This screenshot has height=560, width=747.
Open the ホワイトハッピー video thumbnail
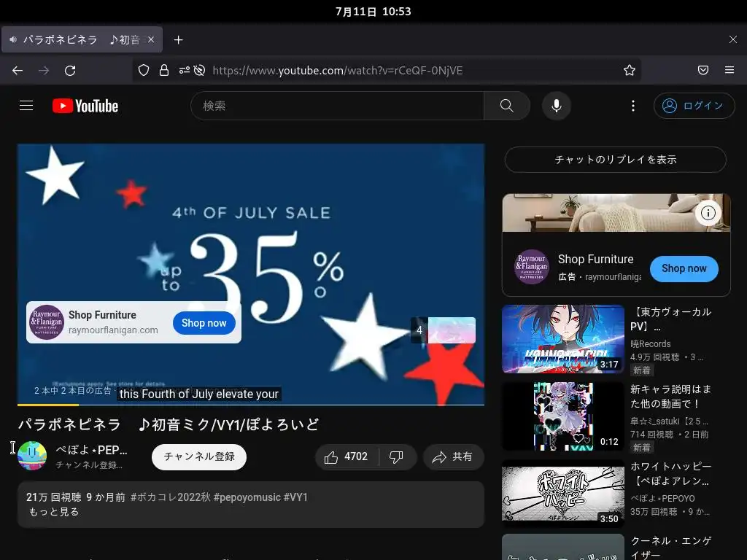563,494
